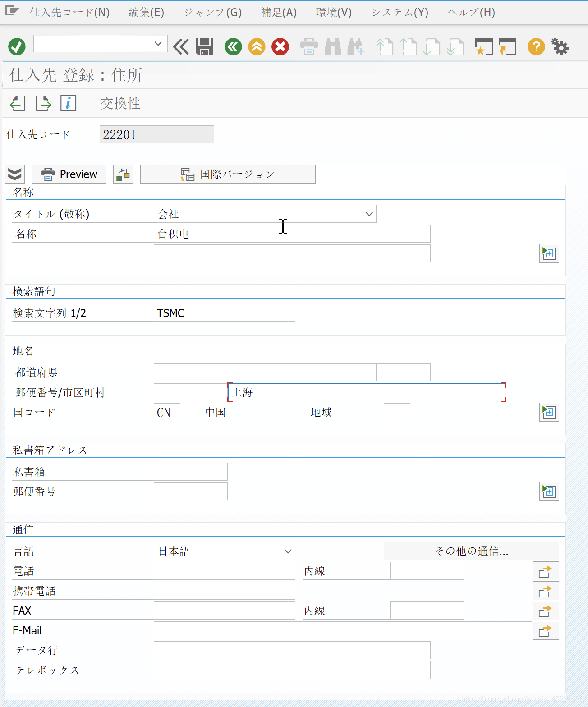This screenshot has height=707, width=588.
Task: Click the データ行 input field
Action: coord(292,650)
